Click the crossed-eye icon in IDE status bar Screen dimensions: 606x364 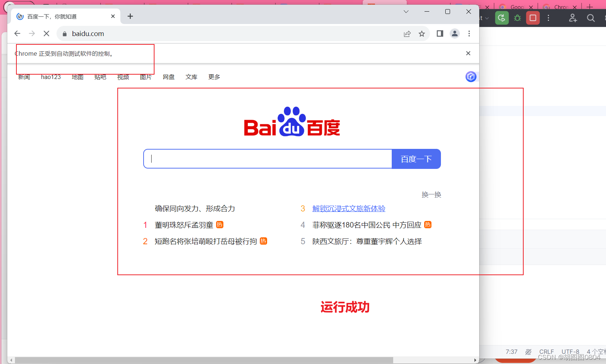click(x=528, y=352)
